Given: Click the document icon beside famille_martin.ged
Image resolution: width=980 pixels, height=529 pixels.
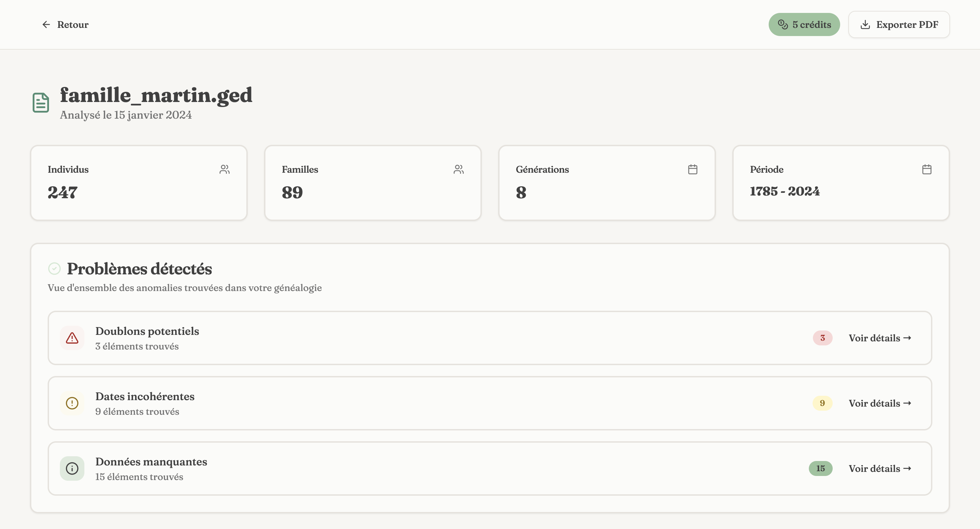Looking at the screenshot, I should 41,103.
